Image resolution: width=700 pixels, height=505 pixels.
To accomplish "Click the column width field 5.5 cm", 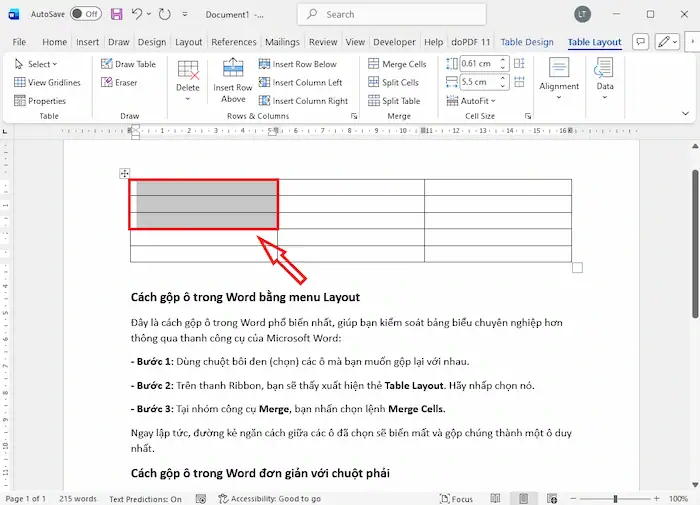I will click(x=479, y=82).
